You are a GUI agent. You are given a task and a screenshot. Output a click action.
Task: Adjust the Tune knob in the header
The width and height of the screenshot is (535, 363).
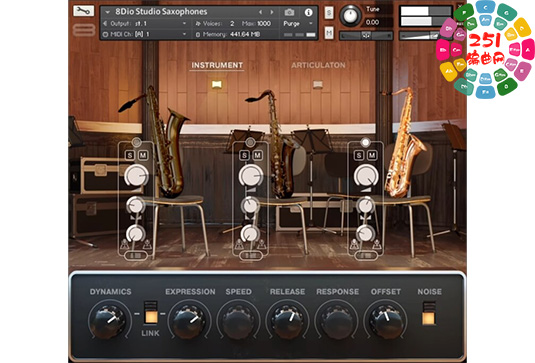(350, 16)
